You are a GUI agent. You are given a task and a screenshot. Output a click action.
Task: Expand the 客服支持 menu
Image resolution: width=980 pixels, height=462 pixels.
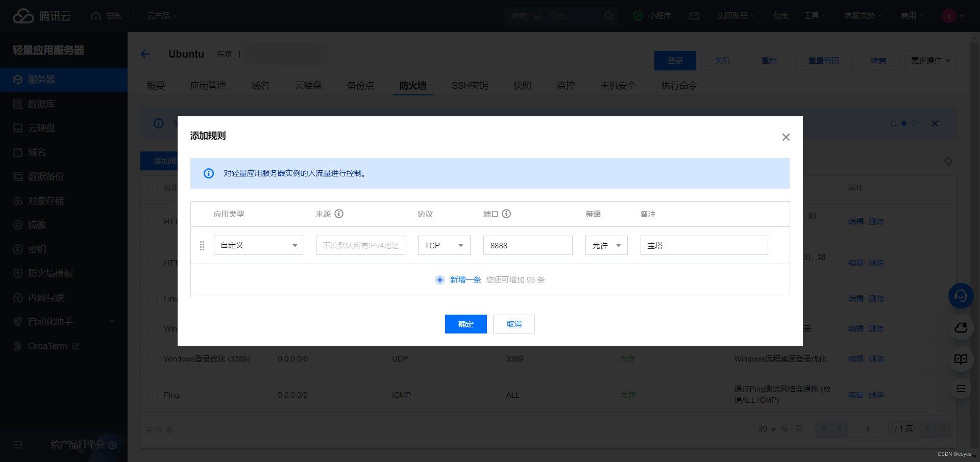[863, 16]
